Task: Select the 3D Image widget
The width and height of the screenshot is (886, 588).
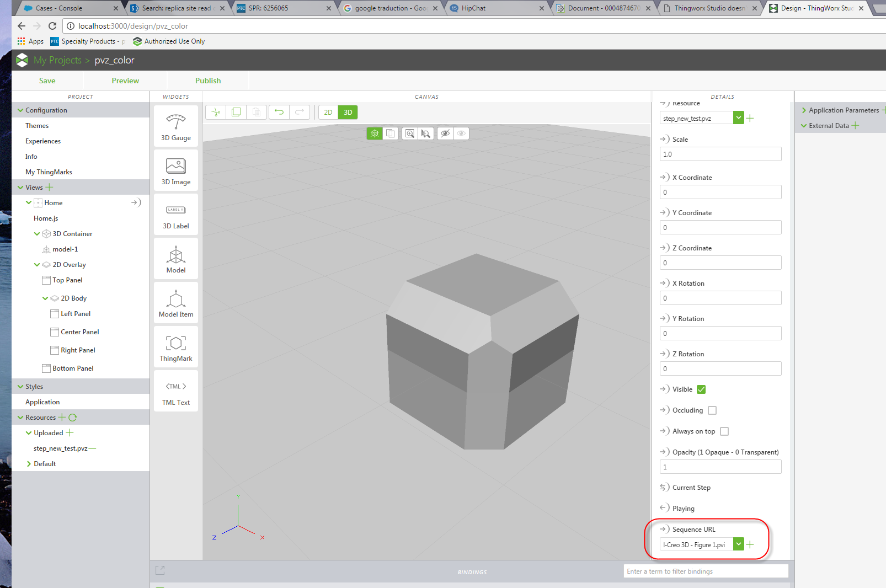Action: coord(176,171)
